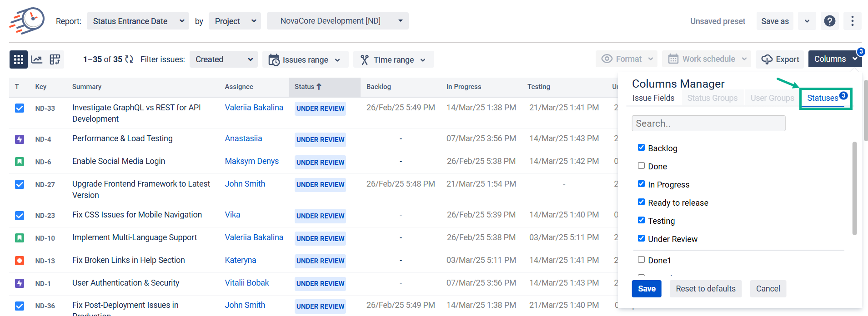Screen dimensions: 868x316
Task: Open the Status Entrance Date report dropdown
Action: (138, 21)
